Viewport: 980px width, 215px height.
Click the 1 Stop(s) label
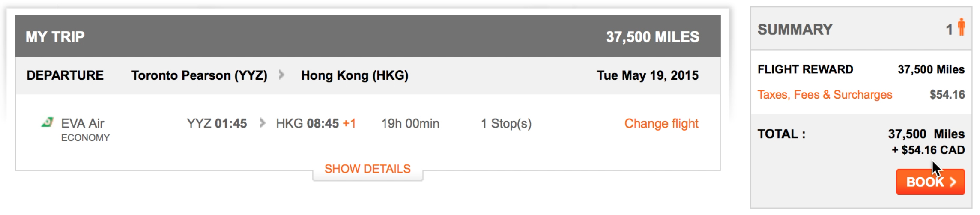(x=506, y=123)
